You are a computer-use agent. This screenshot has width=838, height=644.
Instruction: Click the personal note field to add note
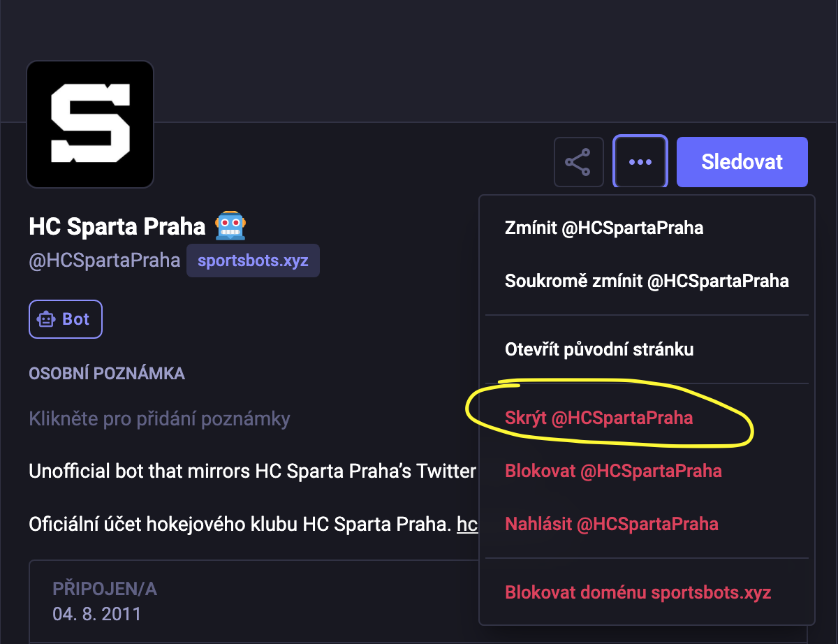coord(159,419)
